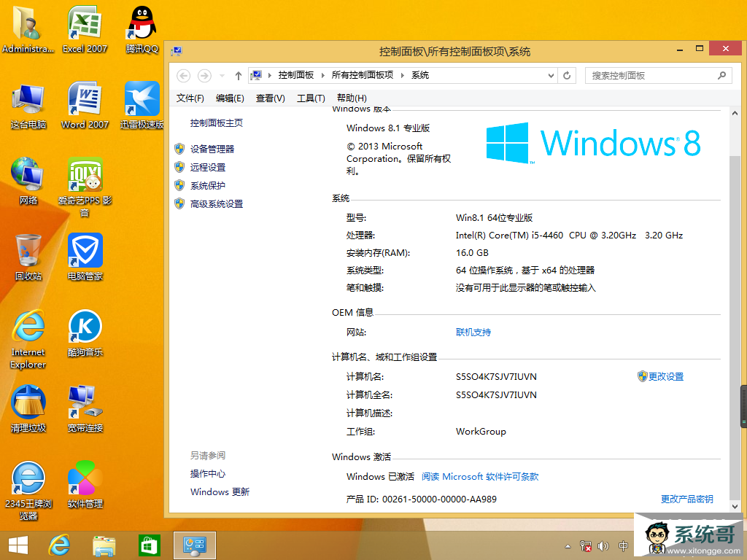Launch 电脑管家 desktop shortcut
This screenshot has height=560, width=747.
point(85,257)
